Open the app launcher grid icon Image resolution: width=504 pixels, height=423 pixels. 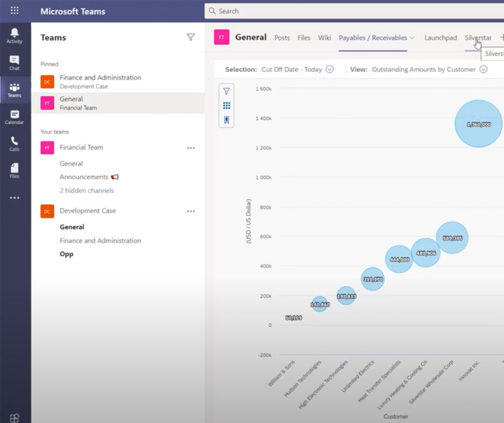tap(15, 10)
